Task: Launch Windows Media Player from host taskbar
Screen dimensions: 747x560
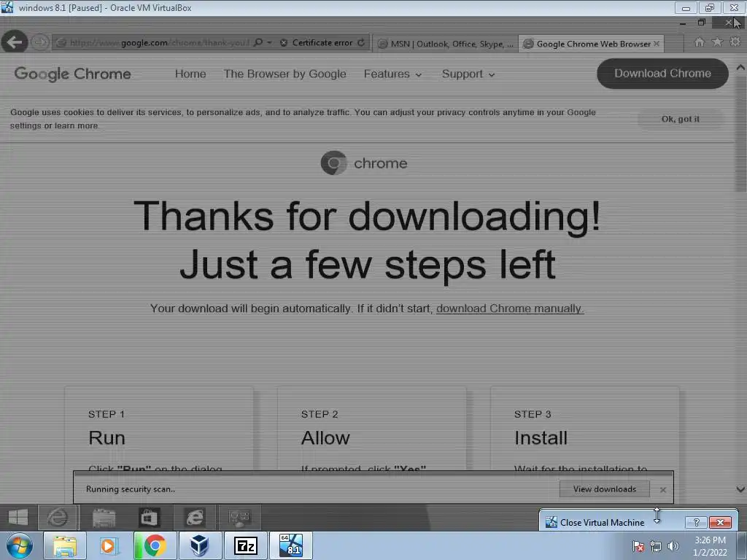Action: click(109, 545)
